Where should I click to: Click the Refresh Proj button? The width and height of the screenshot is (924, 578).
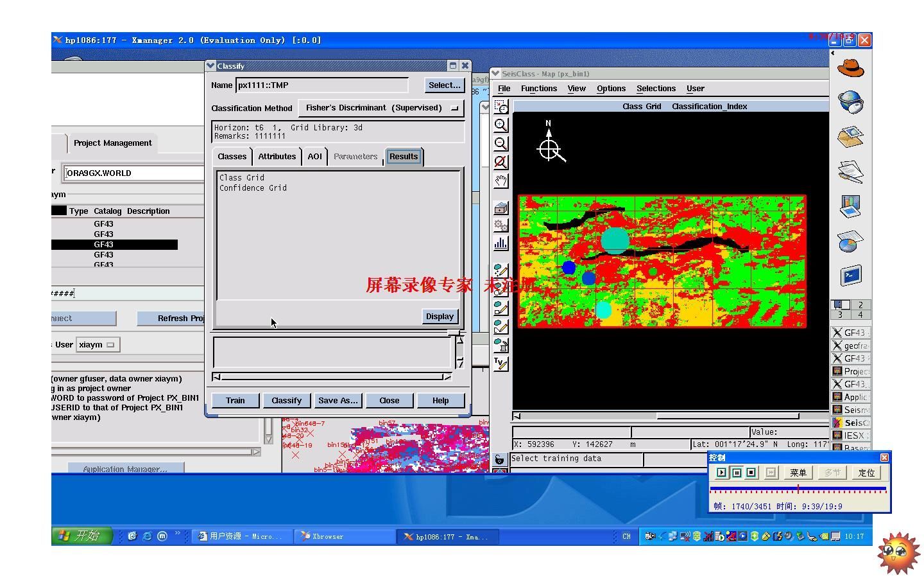click(171, 319)
